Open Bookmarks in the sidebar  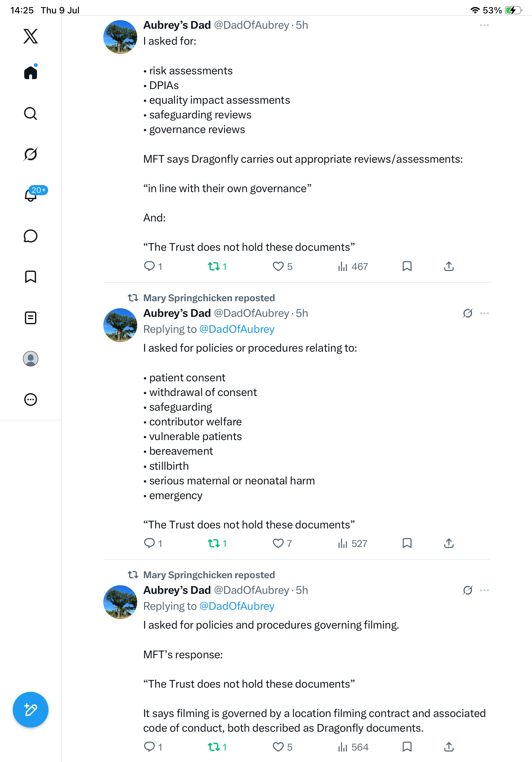pos(31,277)
